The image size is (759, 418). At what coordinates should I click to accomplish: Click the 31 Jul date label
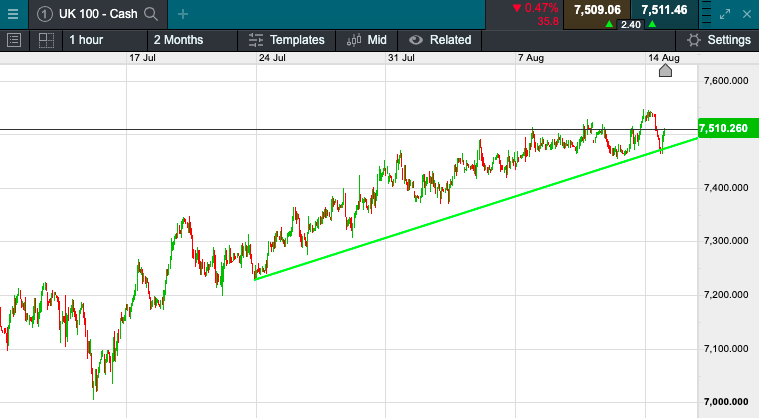[401, 58]
